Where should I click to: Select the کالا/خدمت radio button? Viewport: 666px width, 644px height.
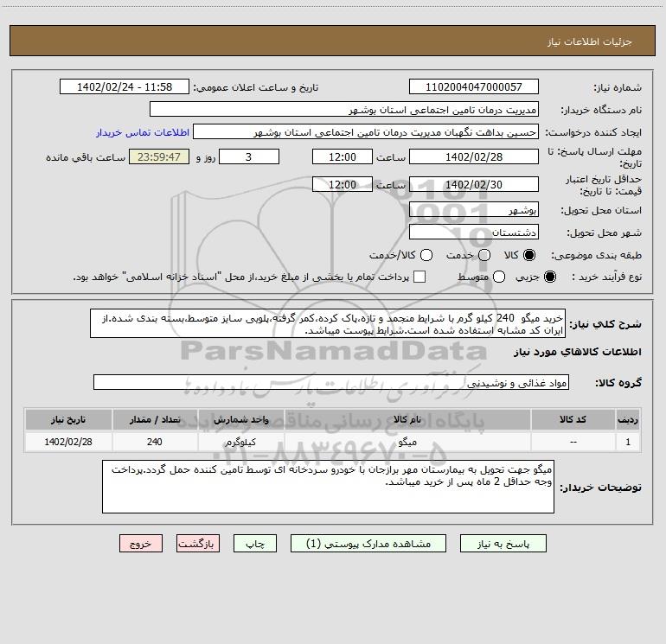point(426,255)
